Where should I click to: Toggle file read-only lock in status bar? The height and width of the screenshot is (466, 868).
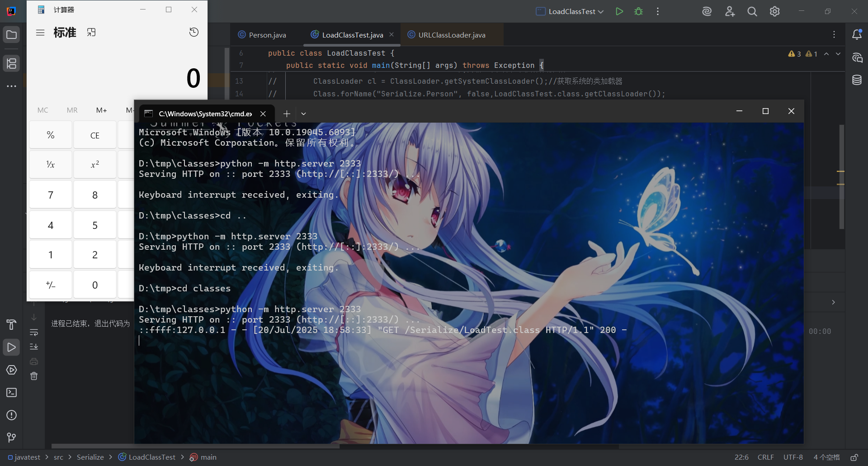pos(854,457)
